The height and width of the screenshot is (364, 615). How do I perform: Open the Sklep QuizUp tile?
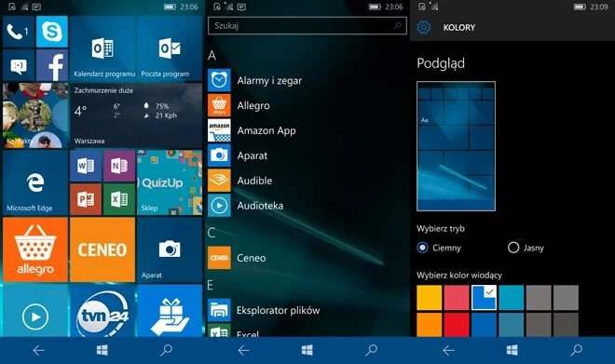(170, 182)
